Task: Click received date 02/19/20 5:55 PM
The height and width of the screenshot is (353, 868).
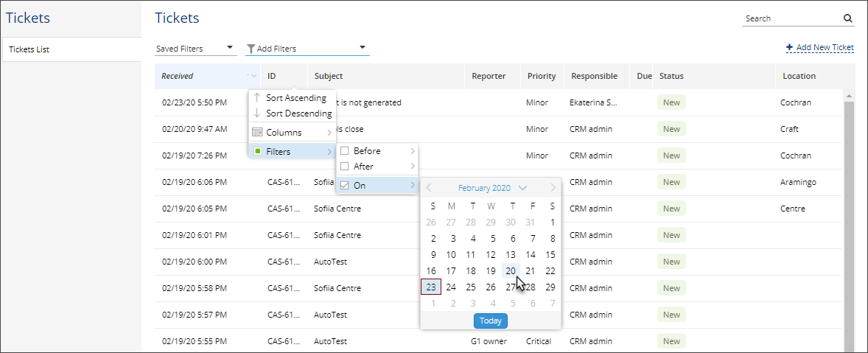Action: coord(195,341)
